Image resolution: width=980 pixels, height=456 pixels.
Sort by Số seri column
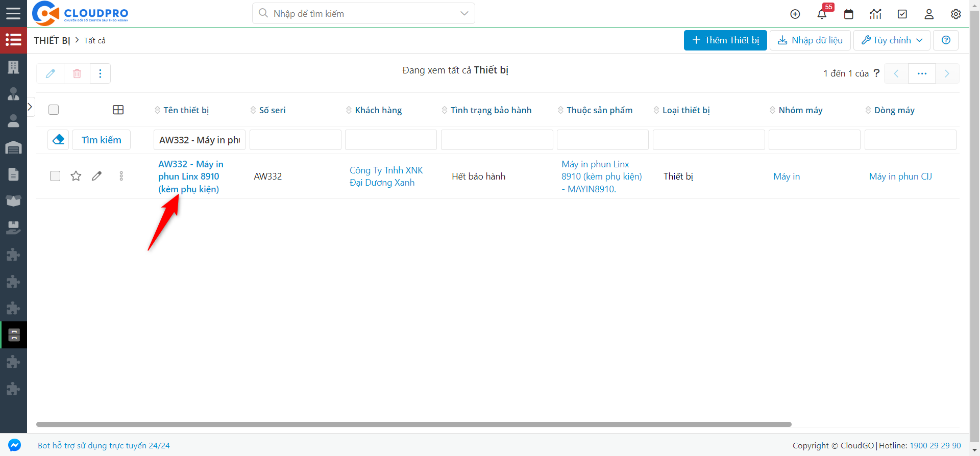[x=268, y=110]
